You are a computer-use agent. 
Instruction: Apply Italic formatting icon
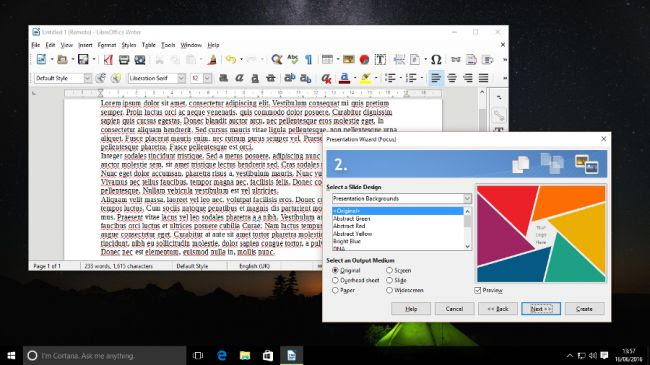[x=239, y=78]
